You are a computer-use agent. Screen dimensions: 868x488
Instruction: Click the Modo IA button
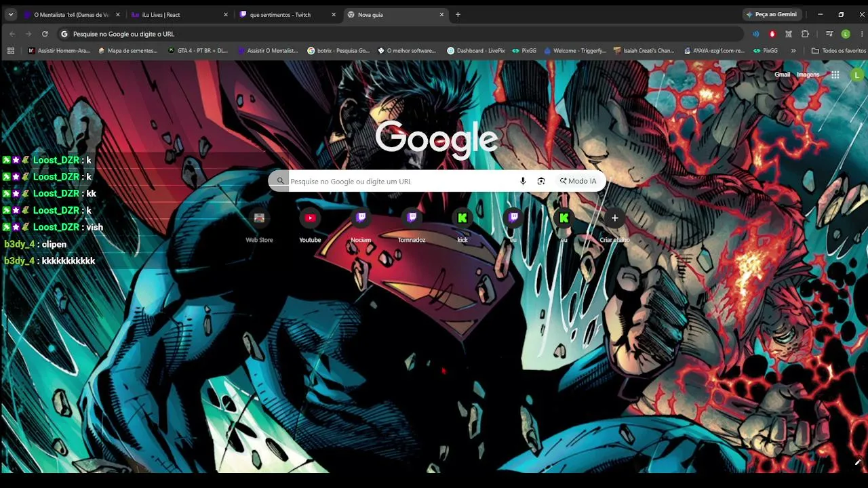click(x=578, y=181)
